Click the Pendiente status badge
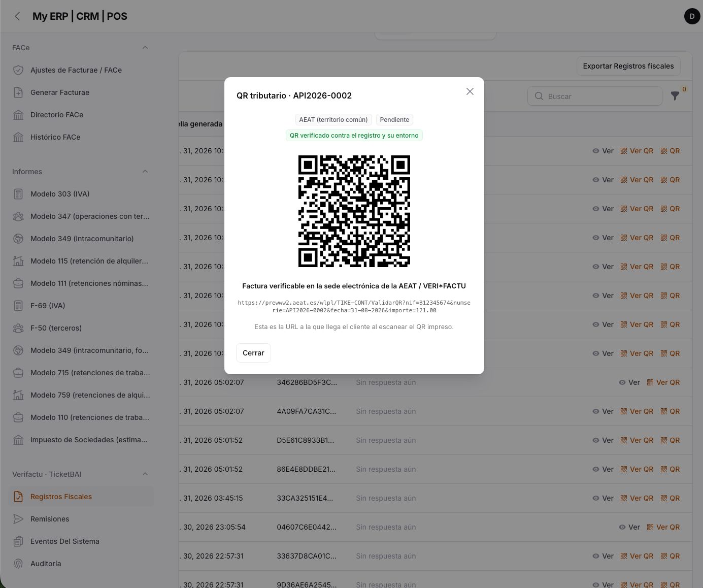 pyautogui.click(x=394, y=120)
